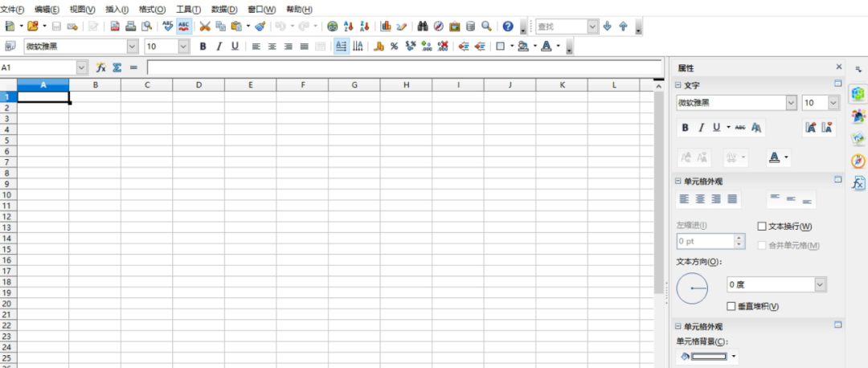Find next with down arrow
868x368 pixels.
click(608, 26)
